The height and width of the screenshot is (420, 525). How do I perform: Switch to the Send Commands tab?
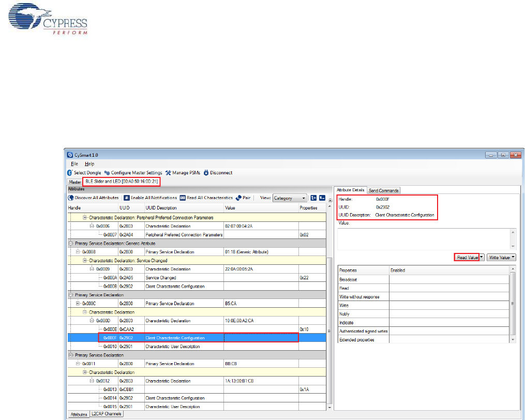coord(384,190)
